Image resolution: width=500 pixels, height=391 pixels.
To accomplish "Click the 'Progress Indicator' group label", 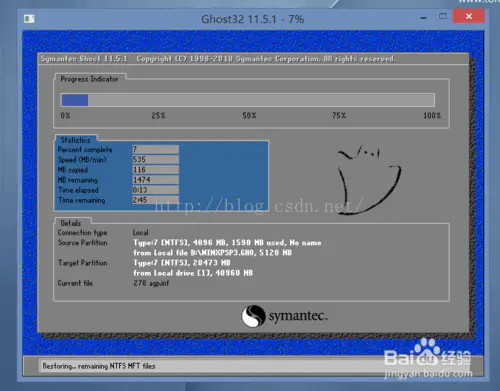I will tap(89, 79).
